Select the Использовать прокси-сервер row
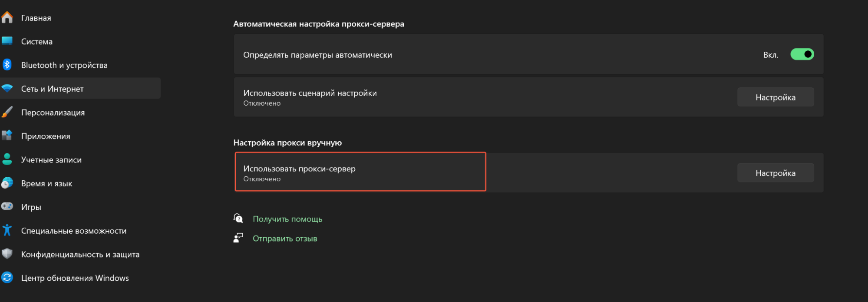 360,172
